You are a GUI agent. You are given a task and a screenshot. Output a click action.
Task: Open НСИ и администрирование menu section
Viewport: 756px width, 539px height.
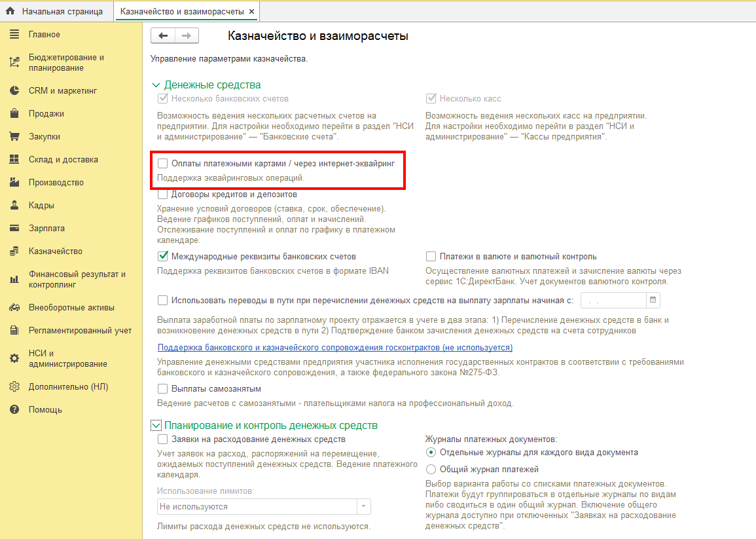pos(68,358)
